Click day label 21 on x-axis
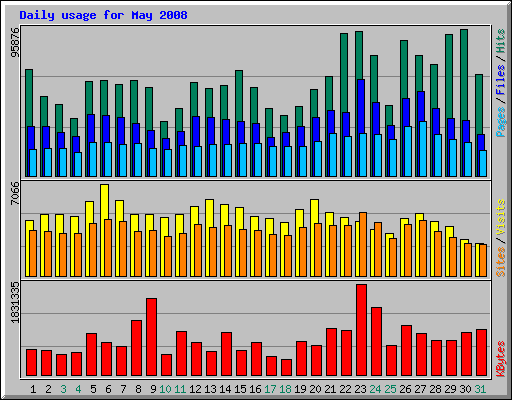This screenshot has width=512, height=400. pyautogui.click(x=330, y=389)
